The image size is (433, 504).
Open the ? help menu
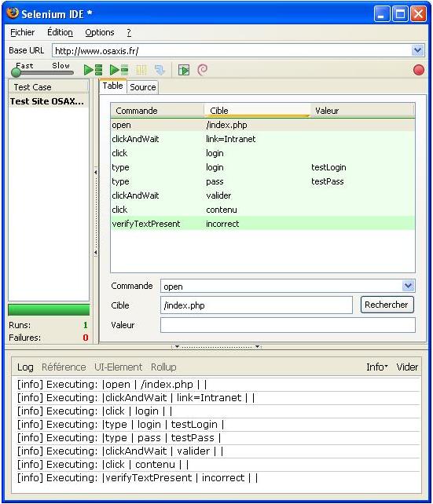point(129,32)
